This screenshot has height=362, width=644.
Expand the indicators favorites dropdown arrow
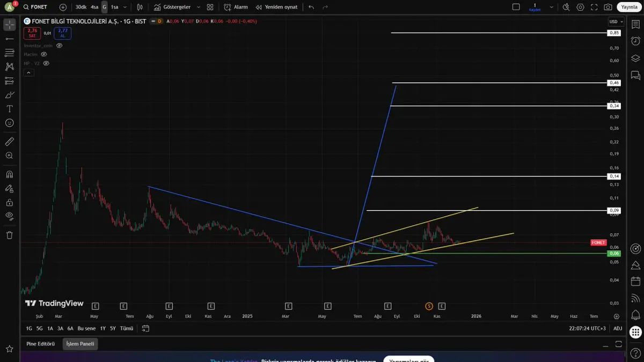point(199,7)
